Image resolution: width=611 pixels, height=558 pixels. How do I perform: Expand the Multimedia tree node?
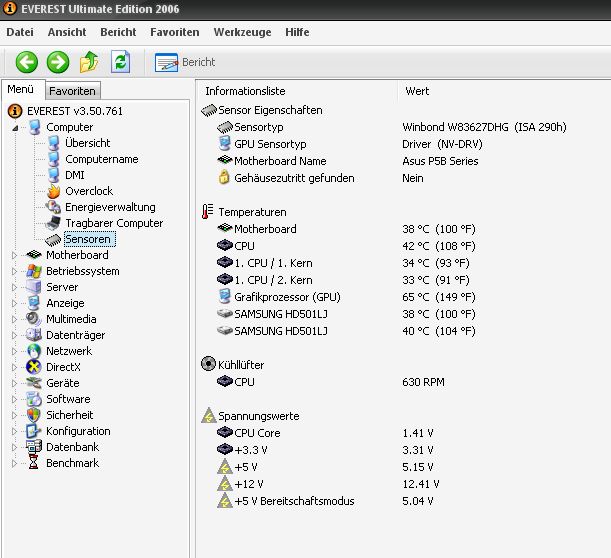[14, 319]
